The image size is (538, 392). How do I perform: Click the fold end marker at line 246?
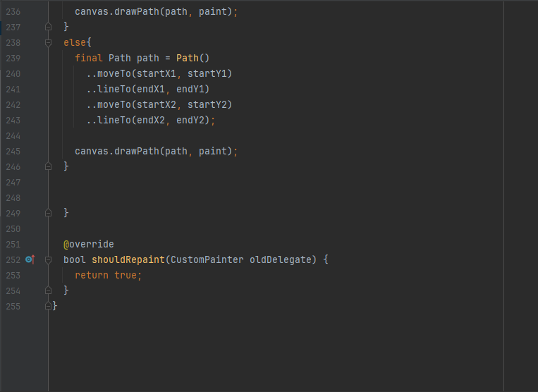(49, 166)
